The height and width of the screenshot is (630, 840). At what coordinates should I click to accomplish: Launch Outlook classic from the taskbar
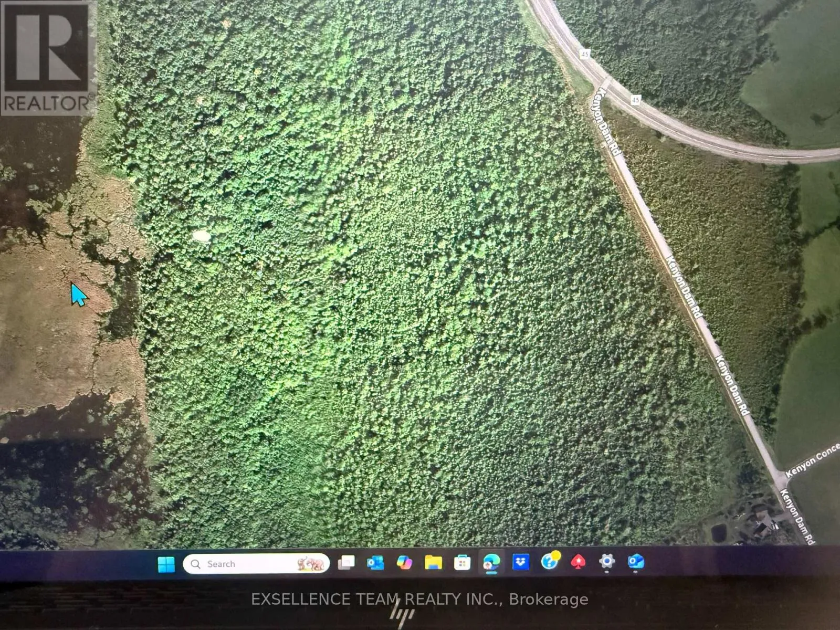[375, 563]
